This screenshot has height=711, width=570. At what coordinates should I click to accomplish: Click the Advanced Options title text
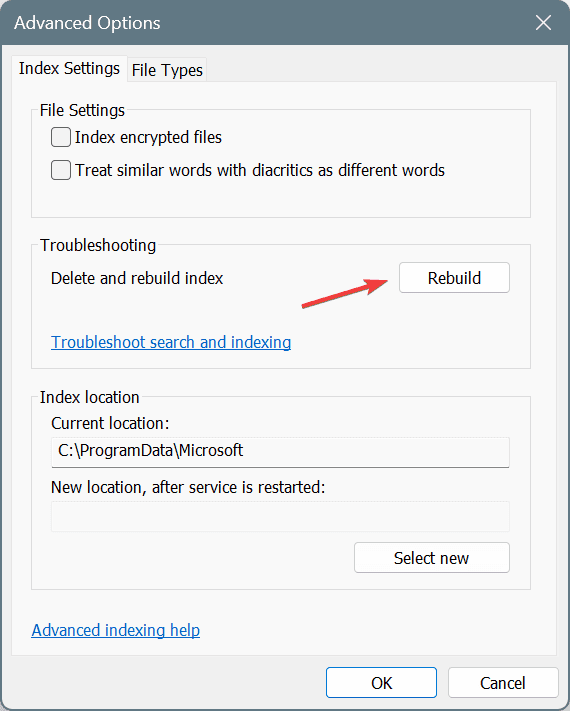click(x=87, y=23)
